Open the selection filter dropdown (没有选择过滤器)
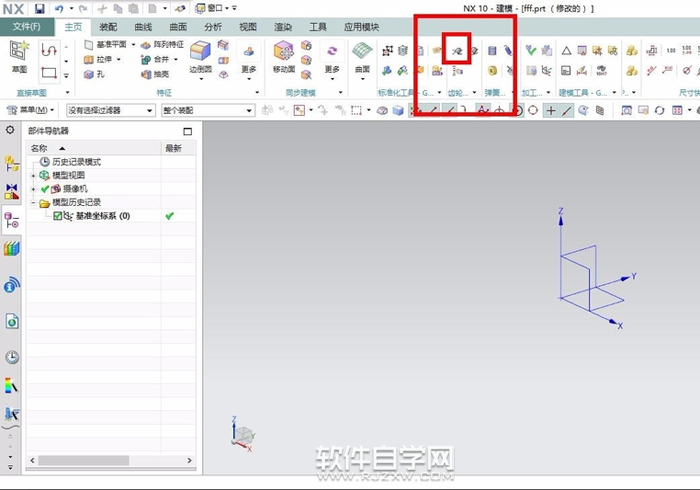This screenshot has width=700, height=490. (109, 110)
